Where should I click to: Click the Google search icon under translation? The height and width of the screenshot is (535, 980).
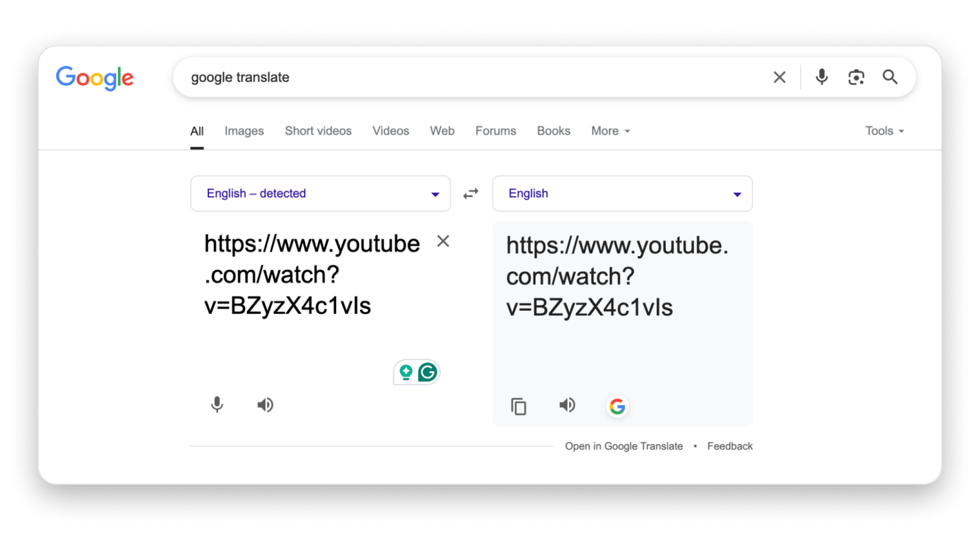click(617, 407)
